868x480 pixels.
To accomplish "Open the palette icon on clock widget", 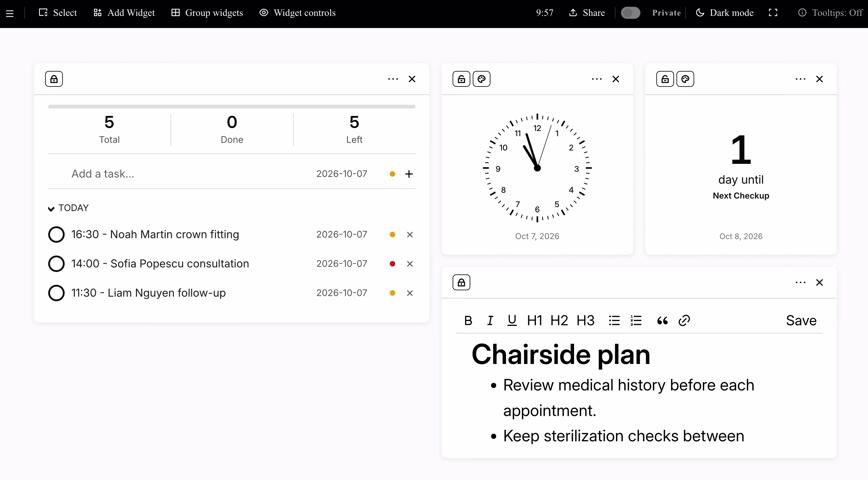I will (x=482, y=79).
